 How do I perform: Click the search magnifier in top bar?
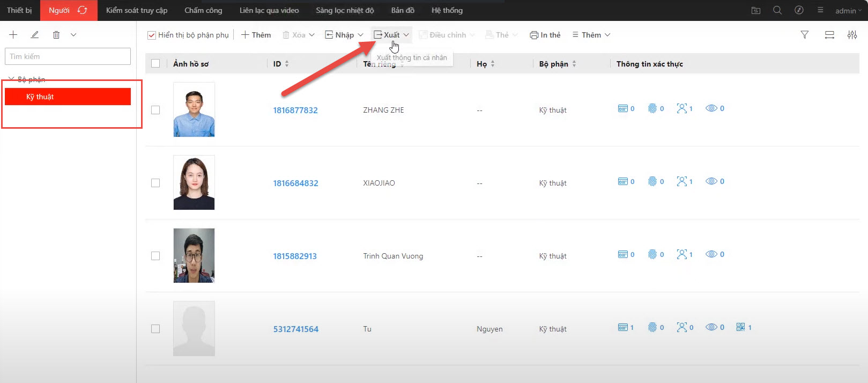[x=777, y=10]
